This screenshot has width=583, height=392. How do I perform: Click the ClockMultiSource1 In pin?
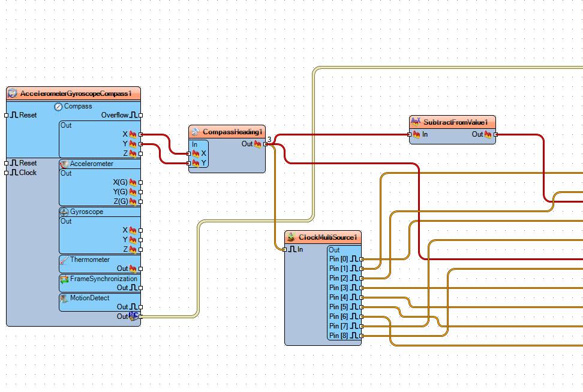285,250
